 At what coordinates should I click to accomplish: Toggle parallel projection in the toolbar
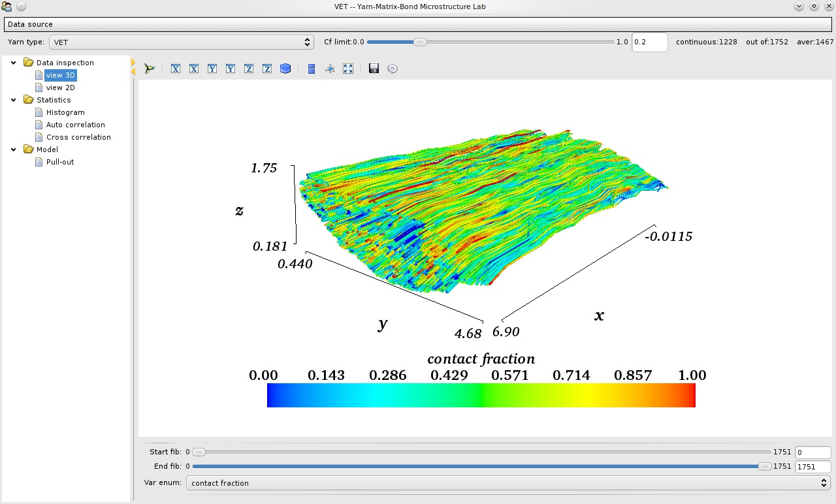(312, 69)
